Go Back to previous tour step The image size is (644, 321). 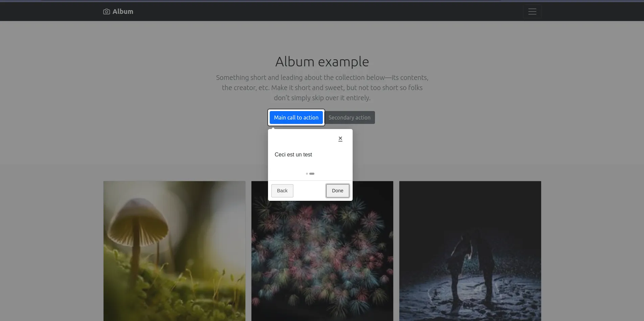click(x=282, y=191)
